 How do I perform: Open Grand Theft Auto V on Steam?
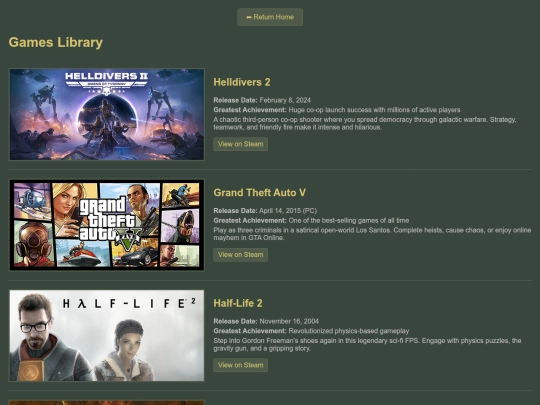tap(240, 255)
